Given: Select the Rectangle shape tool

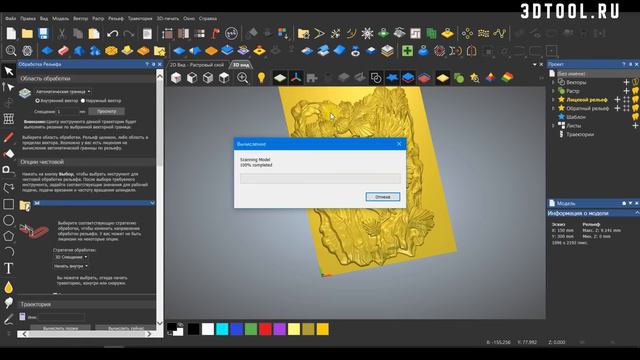Looking at the screenshot, I should point(9,204).
